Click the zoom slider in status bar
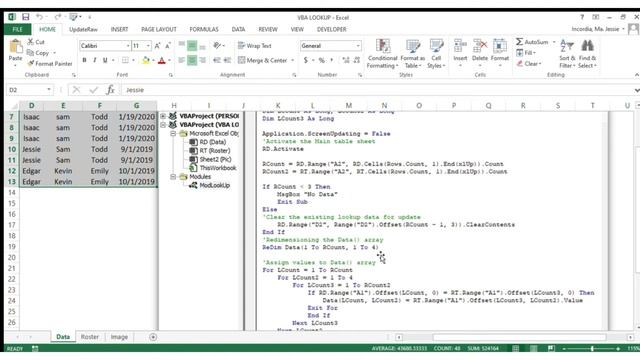This screenshot has height=360, width=640. tap(592, 349)
